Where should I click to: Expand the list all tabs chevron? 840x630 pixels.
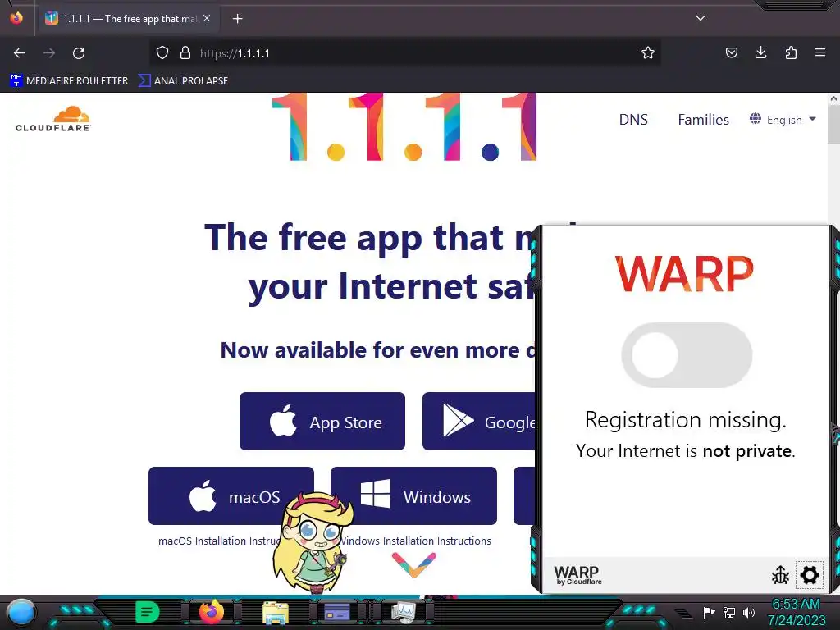(701, 18)
